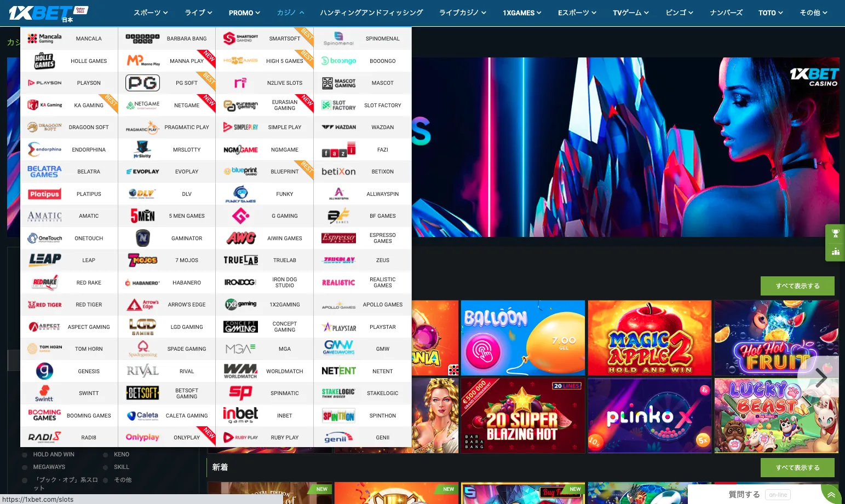
Task: Select the その他 filter radio
Action: (x=105, y=480)
